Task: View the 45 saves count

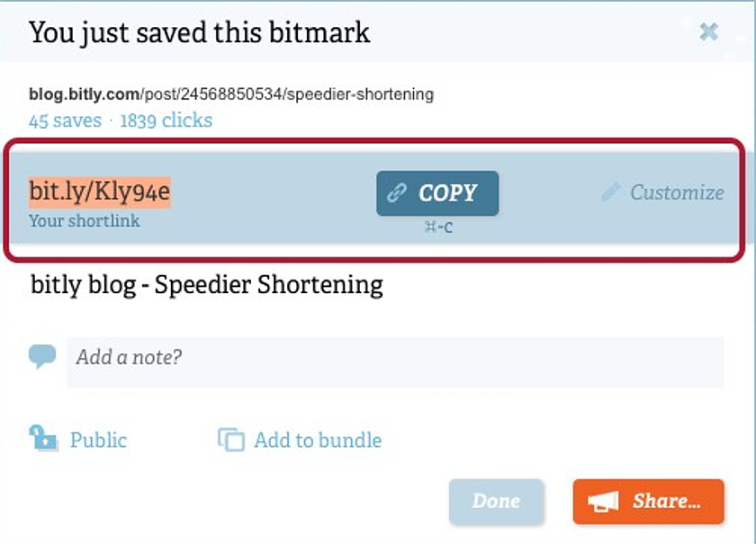Action: click(x=65, y=120)
